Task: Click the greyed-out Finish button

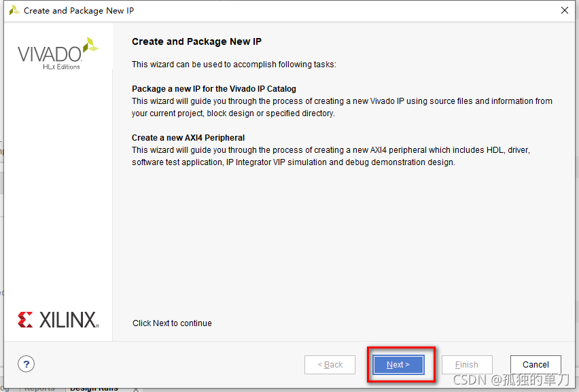Action: 466,365
